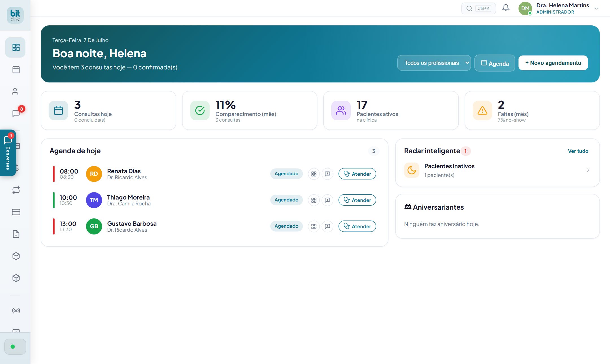Open the calendar sidebar icon
This screenshot has width=610, height=364.
[x=16, y=69]
